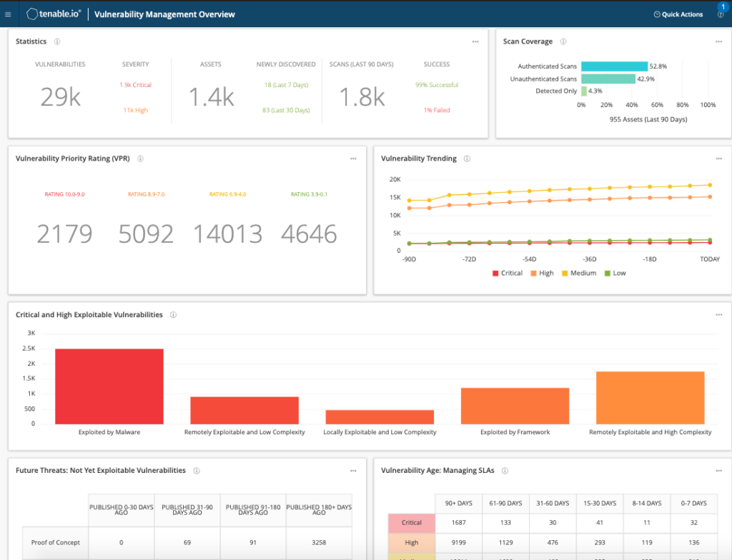Image resolution: width=732 pixels, height=560 pixels.
Task: Select the Proof of Concept row label
Action: [55, 543]
